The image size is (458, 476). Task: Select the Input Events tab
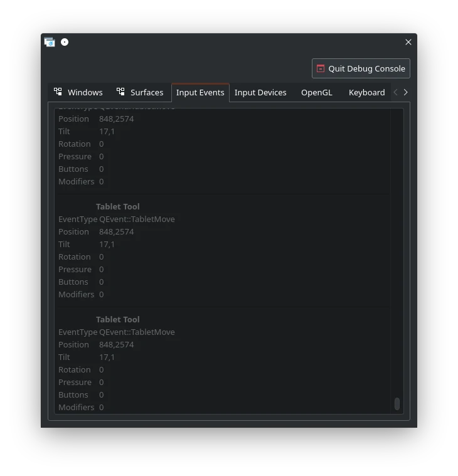point(200,92)
